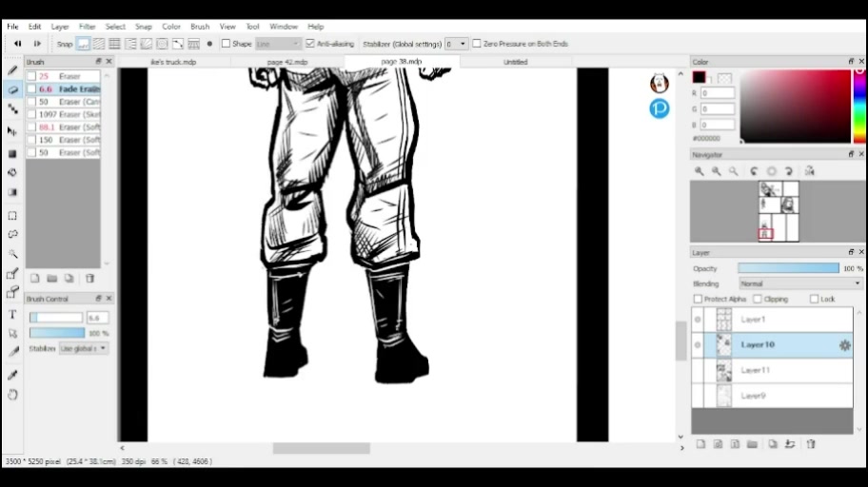Undock the Brush panel

point(99,62)
